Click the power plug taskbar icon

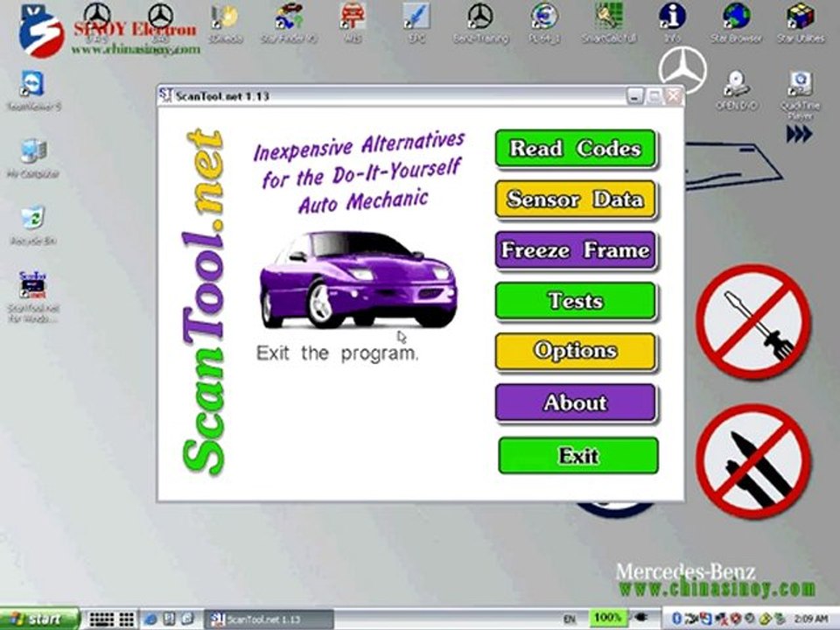pyautogui.click(x=640, y=619)
